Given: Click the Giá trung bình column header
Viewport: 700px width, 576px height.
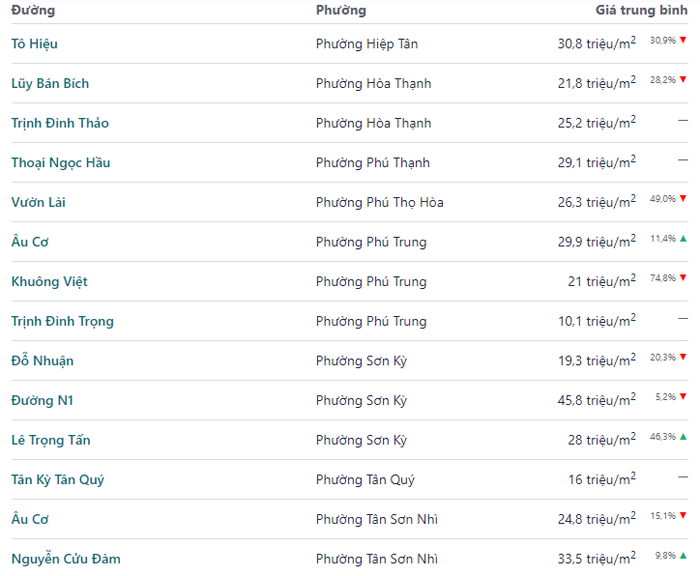Looking at the screenshot, I should (641, 10).
